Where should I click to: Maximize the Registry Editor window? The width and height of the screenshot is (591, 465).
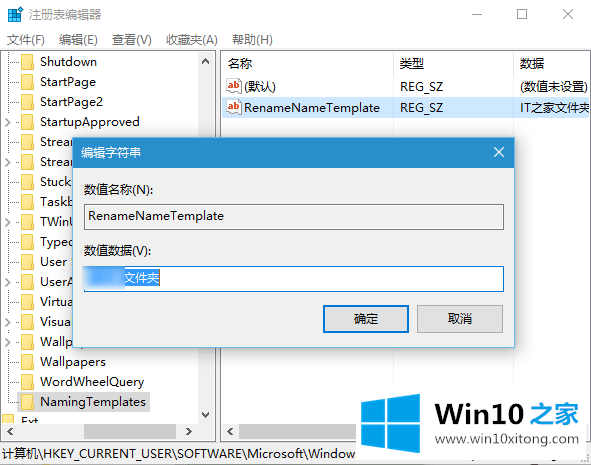tap(522, 14)
